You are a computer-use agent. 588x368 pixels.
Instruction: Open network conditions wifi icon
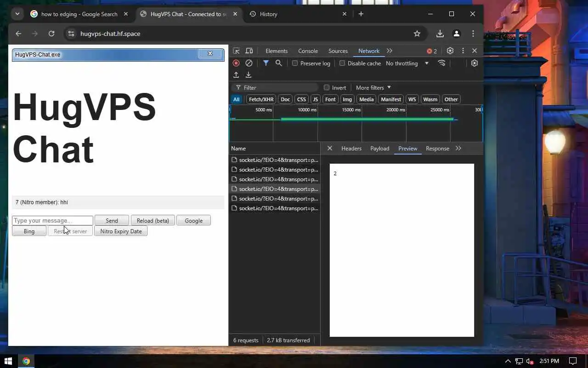pyautogui.click(x=441, y=63)
